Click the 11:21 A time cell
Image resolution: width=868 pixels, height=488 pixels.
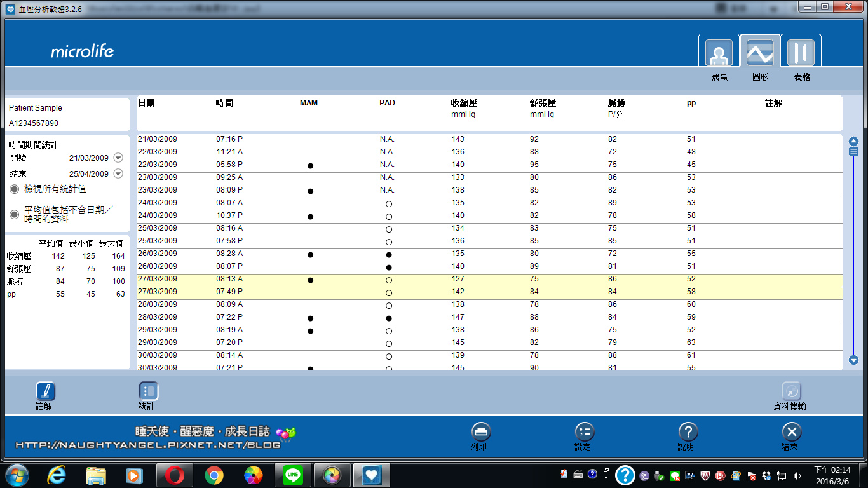pyautogui.click(x=229, y=152)
